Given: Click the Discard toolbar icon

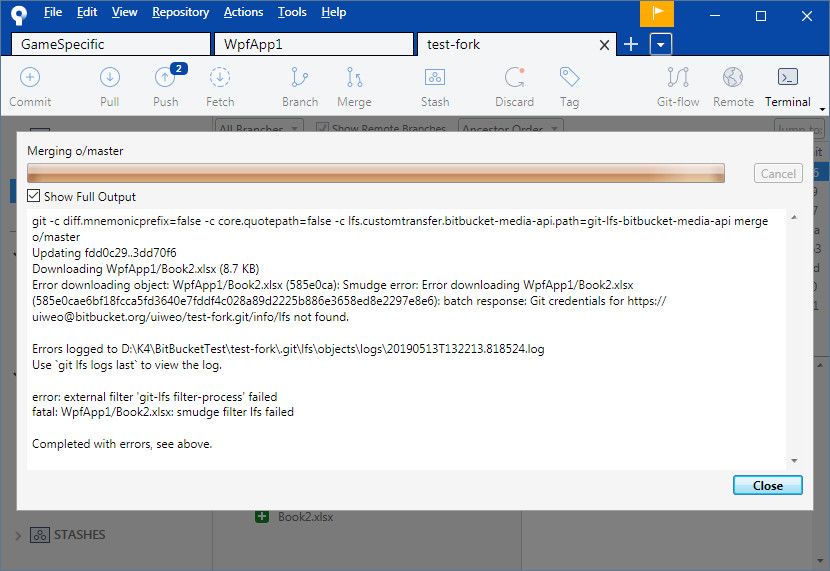Looking at the screenshot, I should pyautogui.click(x=515, y=77).
